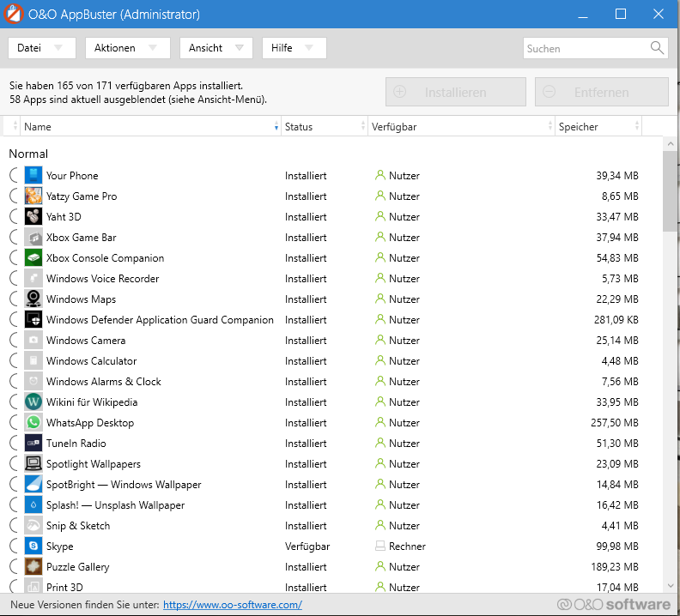Click the 257,50 MB size value
Screen dimensions: 680x616
[615, 423]
